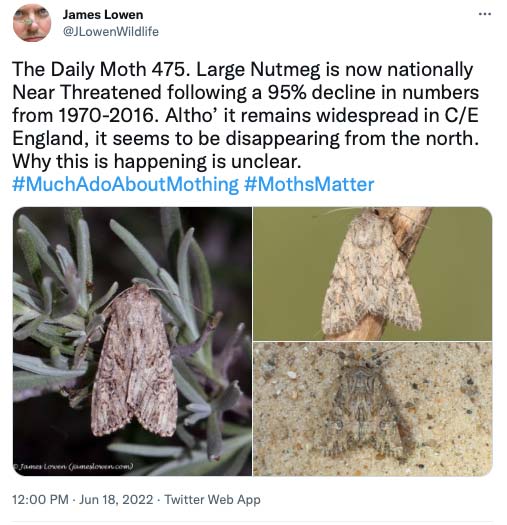
Task: Enlarge the moth on lavender photo
Action: [132, 341]
